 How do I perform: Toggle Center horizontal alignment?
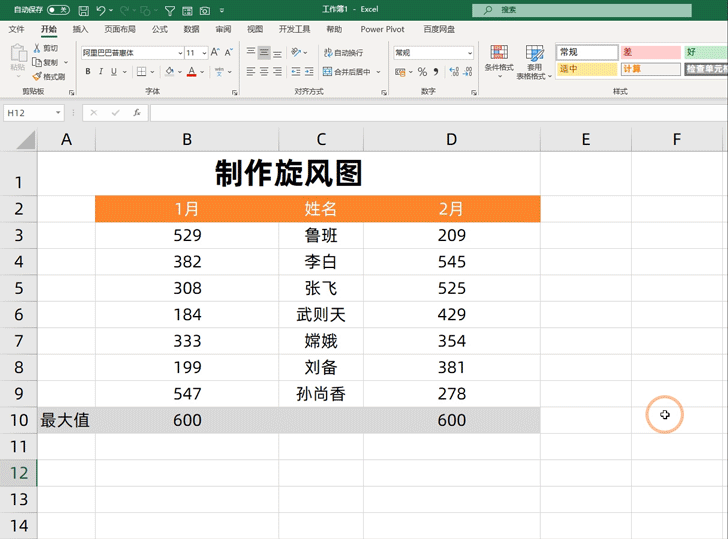(x=264, y=71)
